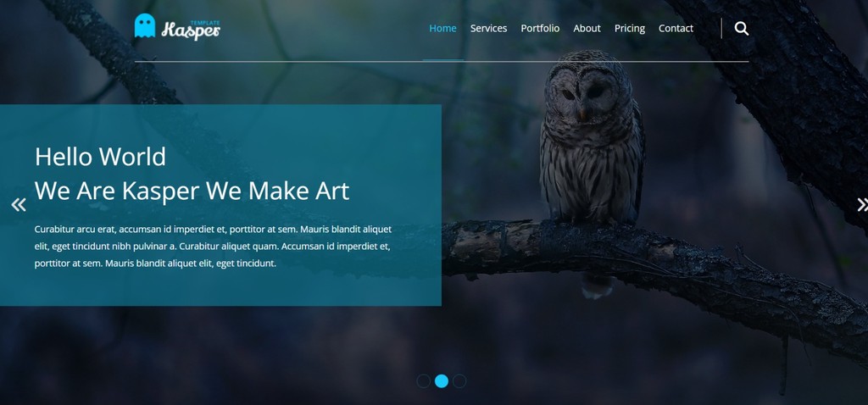
Task: Open the Pricing link in navigation
Action: [x=630, y=28]
